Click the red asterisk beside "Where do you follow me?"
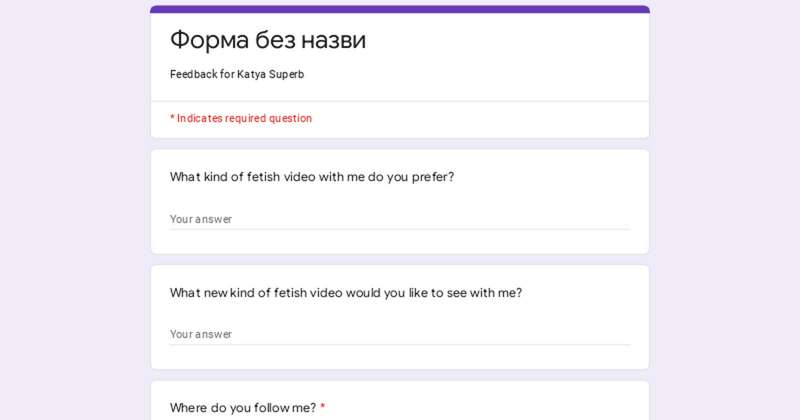Screen dimensions: 800x420 (x=323, y=408)
